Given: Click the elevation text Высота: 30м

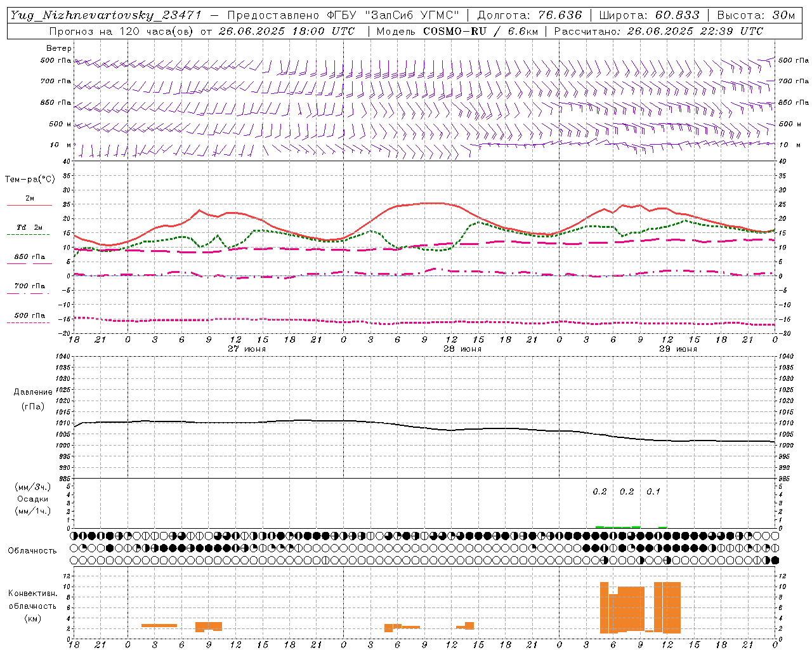Looking at the screenshot, I should coord(756,15).
